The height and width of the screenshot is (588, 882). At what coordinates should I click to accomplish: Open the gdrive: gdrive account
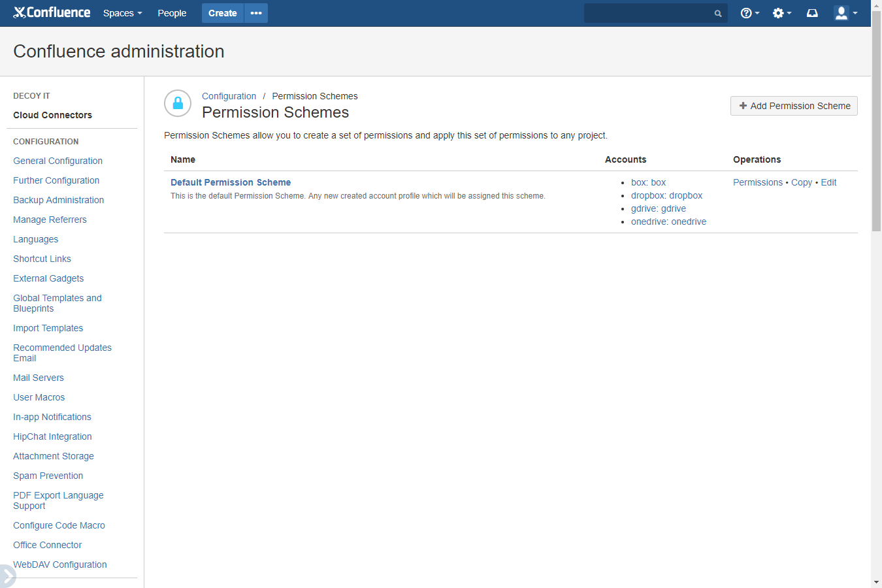click(659, 208)
